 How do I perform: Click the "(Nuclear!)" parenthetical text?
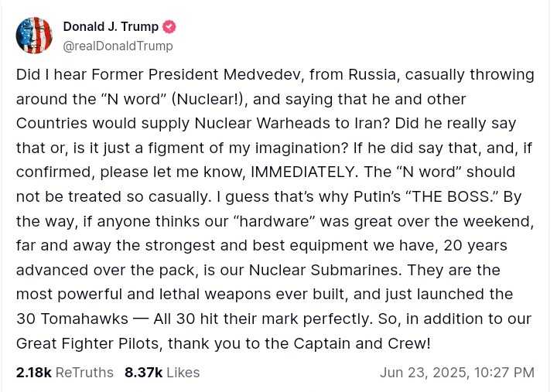[x=209, y=100]
